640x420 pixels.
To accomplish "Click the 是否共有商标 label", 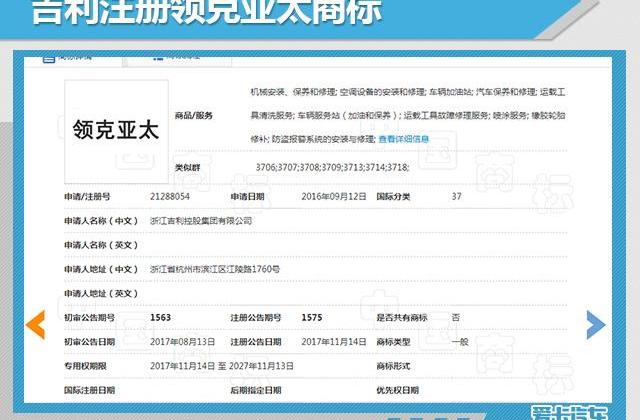I will (x=402, y=318).
